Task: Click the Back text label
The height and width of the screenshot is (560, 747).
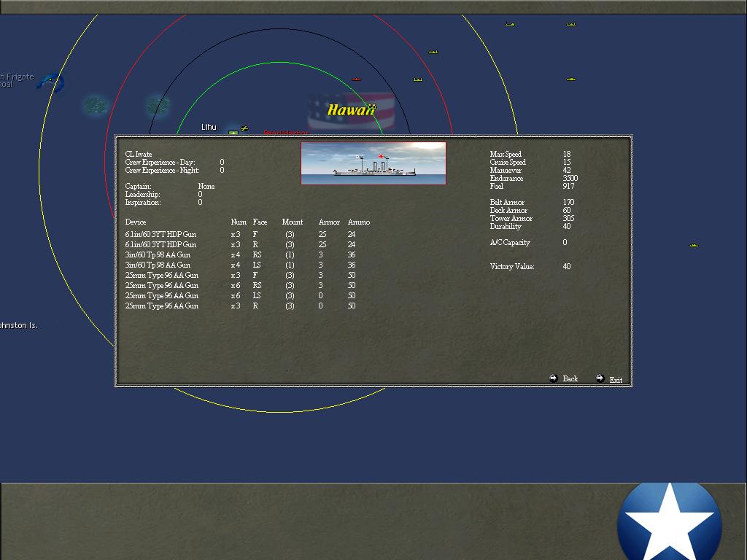Action: point(570,379)
